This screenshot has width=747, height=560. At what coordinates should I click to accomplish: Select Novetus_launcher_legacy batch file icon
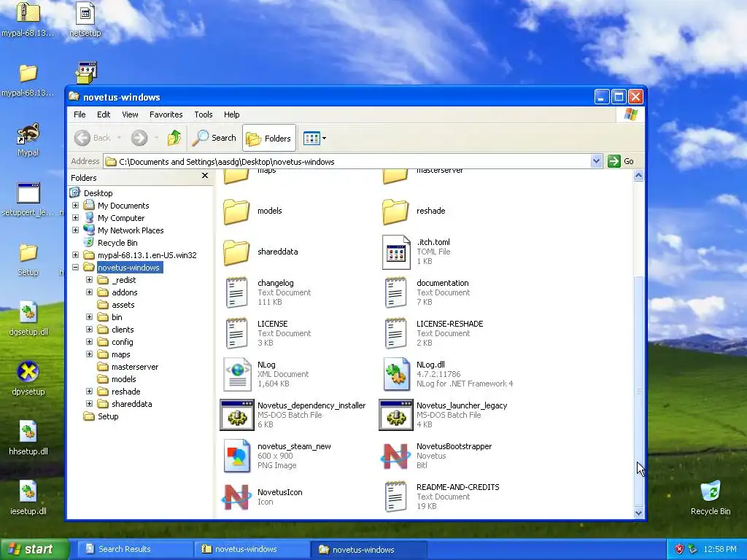point(396,415)
